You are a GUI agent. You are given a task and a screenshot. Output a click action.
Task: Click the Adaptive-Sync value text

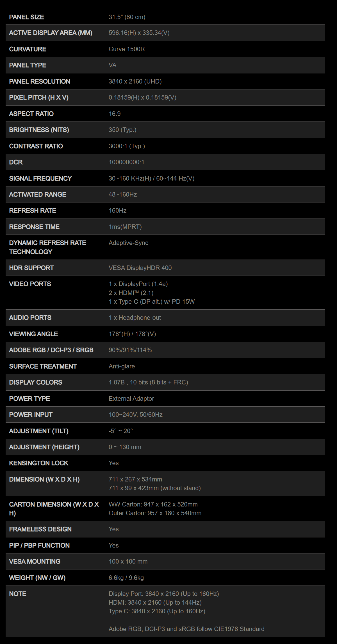128,243
